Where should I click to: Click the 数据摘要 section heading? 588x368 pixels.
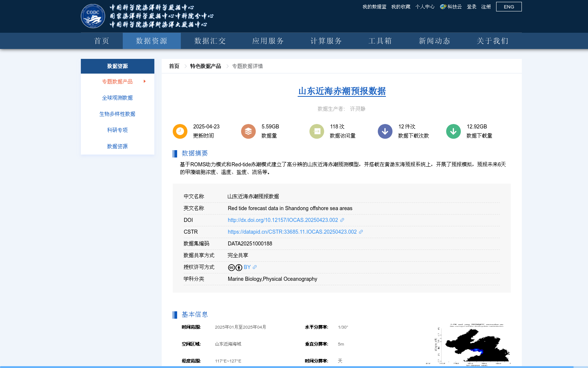pyautogui.click(x=195, y=153)
